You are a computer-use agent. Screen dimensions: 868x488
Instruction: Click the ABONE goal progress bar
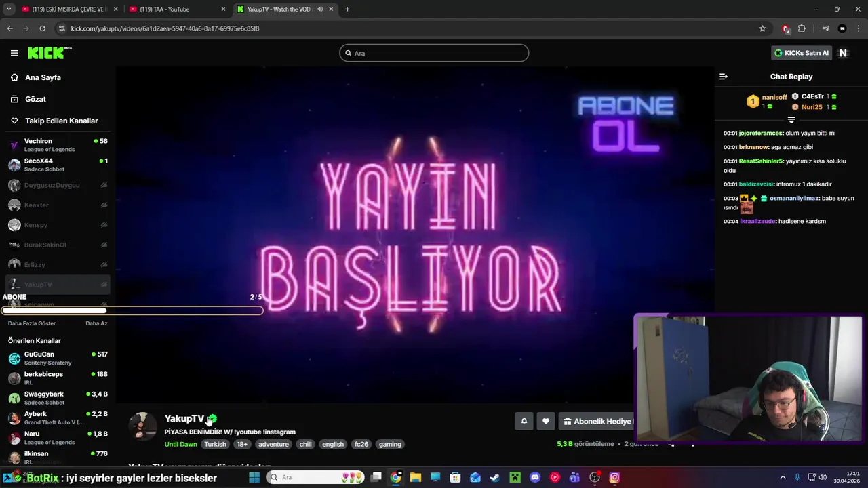[132, 310]
